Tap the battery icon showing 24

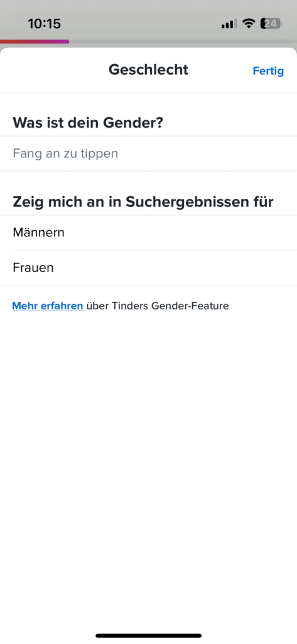pyautogui.click(x=271, y=24)
